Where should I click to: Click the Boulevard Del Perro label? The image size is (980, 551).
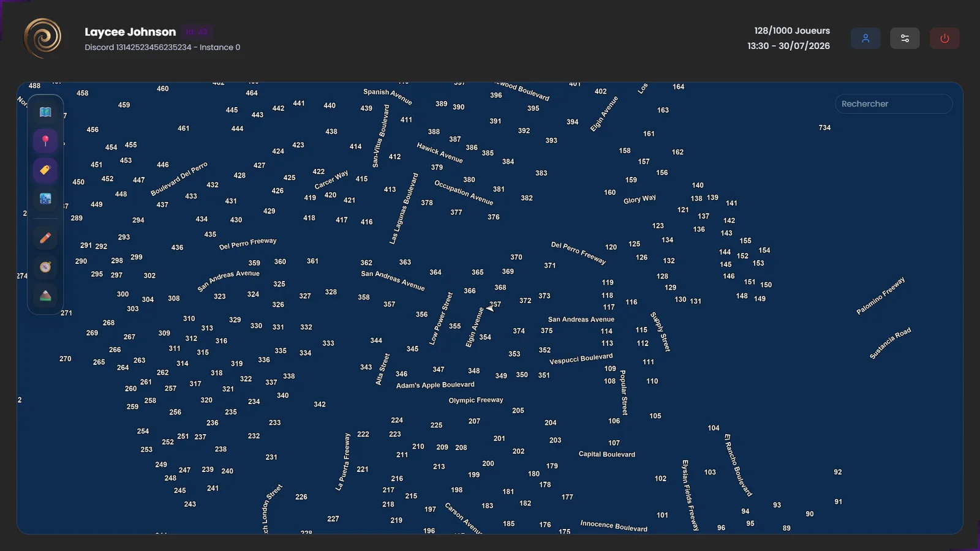179,179
